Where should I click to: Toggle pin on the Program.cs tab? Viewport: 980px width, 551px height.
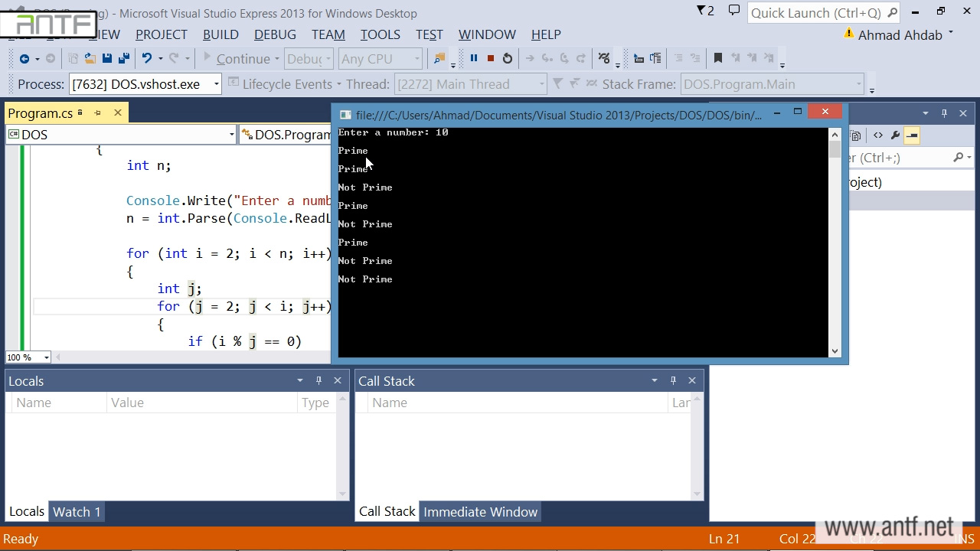98,113
